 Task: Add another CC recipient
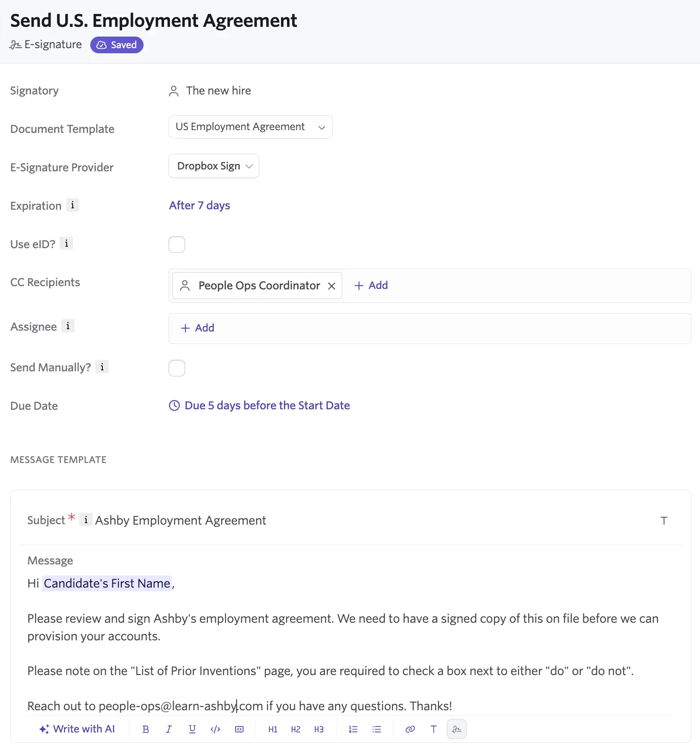371,285
